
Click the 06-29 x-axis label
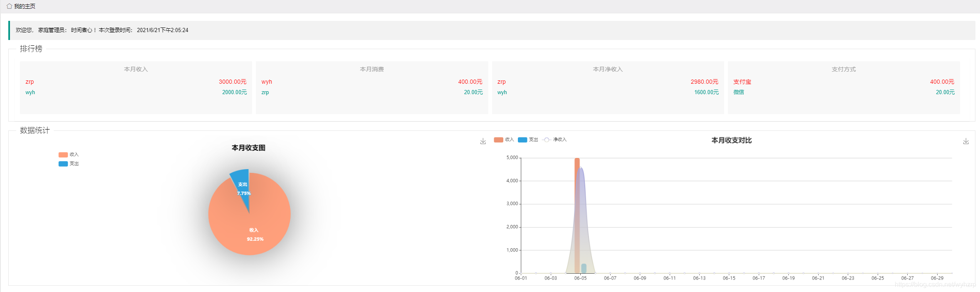[x=937, y=278]
